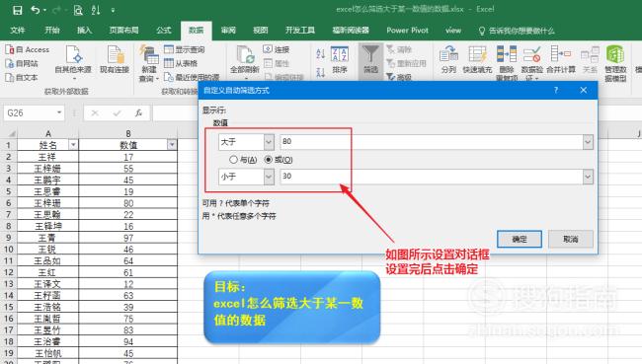The image size is (642, 364).
Task: Switch to the 插入 tab
Action: pos(84,31)
